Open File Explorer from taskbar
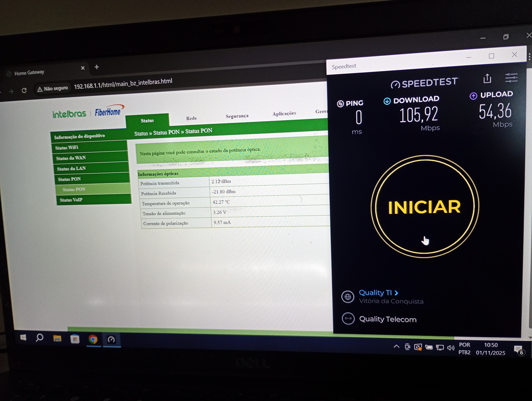This screenshot has height=401, width=532. coord(57,338)
